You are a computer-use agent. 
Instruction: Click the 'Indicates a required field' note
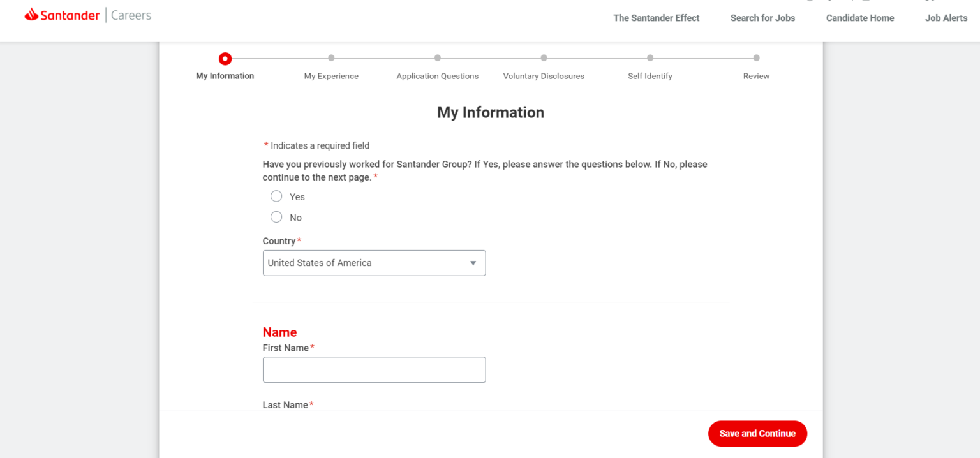coord(316,145)
